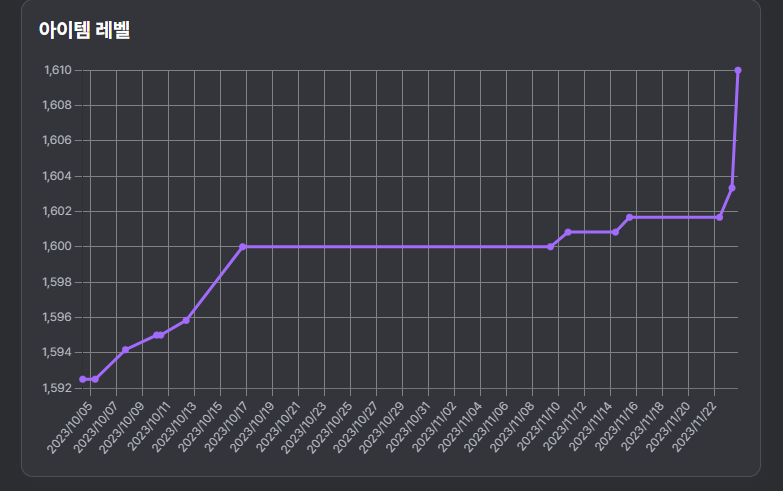Click the y-axis label 1,592
783x491 pixels.
click(x=58, y=388)
